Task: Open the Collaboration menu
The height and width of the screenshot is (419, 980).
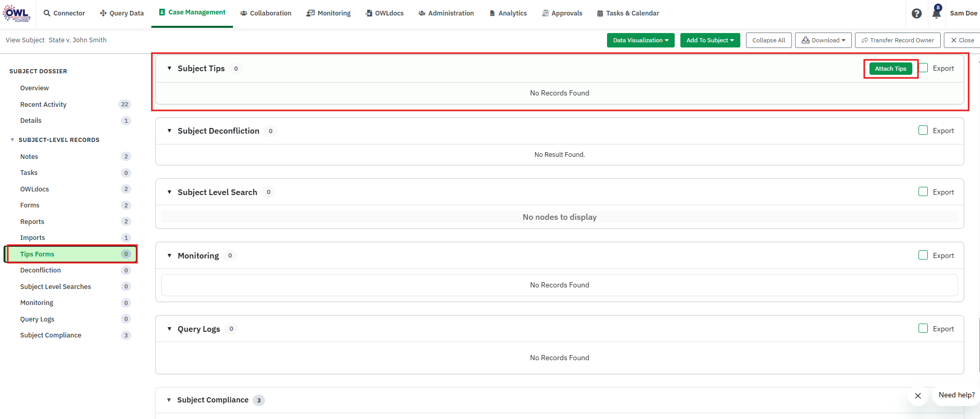Action: pos(266,13)
